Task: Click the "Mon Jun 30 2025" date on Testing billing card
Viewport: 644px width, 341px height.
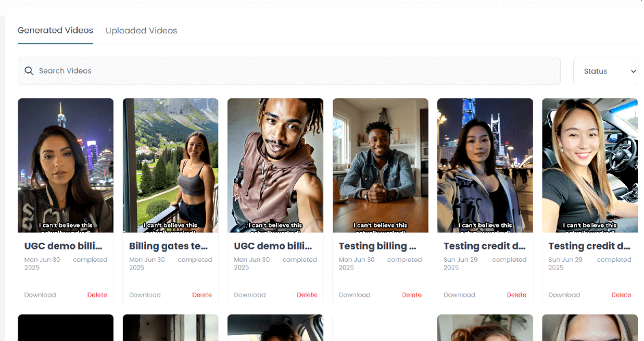Action: pos(356,263)
